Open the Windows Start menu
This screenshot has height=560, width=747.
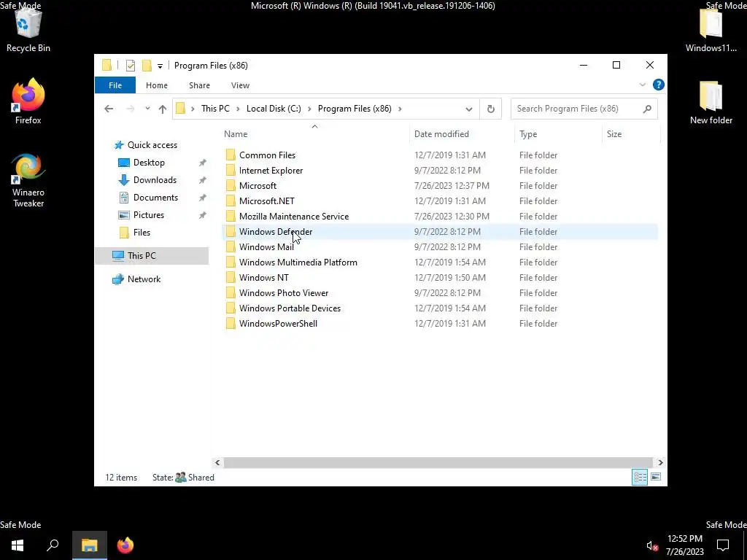click(18, 545)
